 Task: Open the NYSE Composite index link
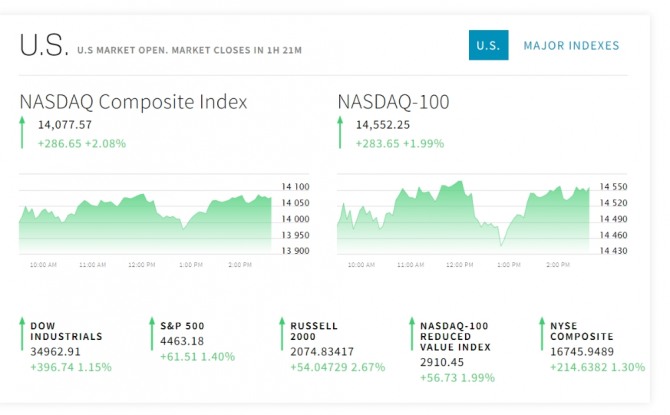coord(581,331)
